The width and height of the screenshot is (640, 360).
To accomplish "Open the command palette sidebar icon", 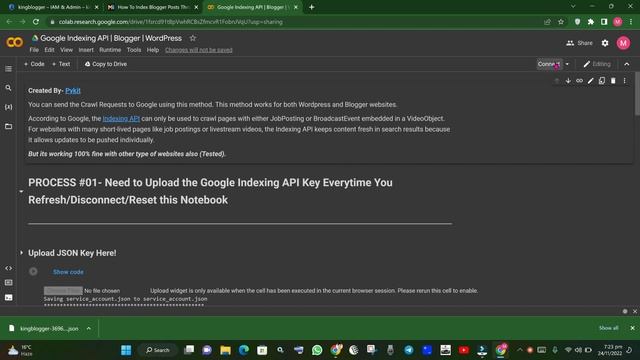I will point(8,282).
